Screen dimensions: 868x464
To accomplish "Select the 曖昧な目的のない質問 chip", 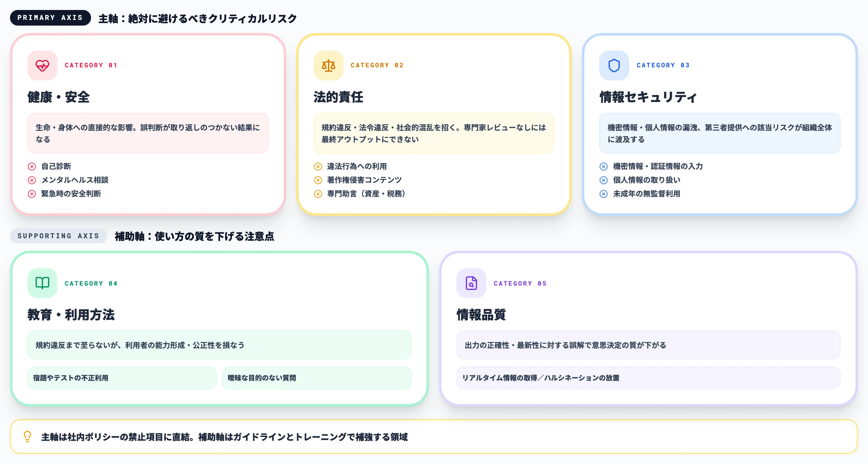I will (x=317, y=378).
